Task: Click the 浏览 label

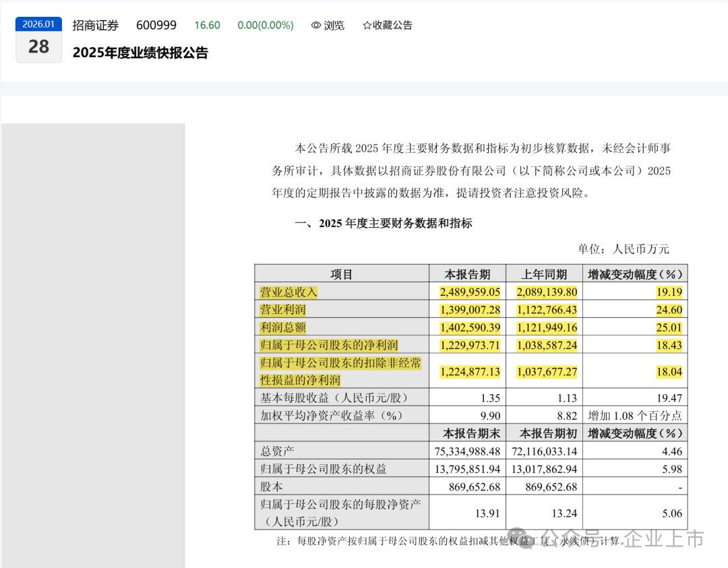Action: coord(334,25)
